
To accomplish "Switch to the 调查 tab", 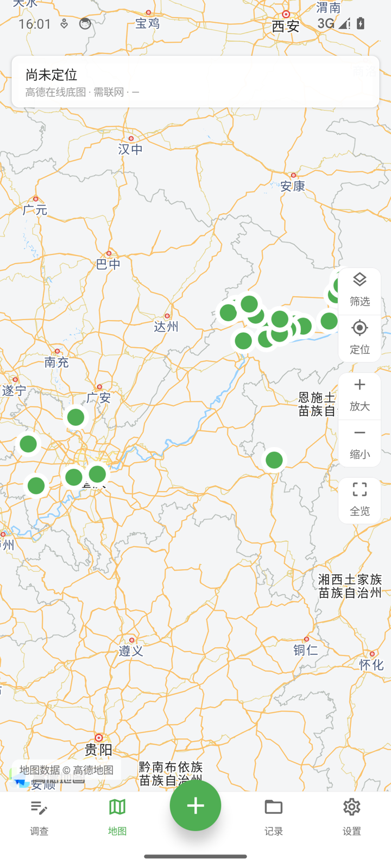I will click(39, 818).
